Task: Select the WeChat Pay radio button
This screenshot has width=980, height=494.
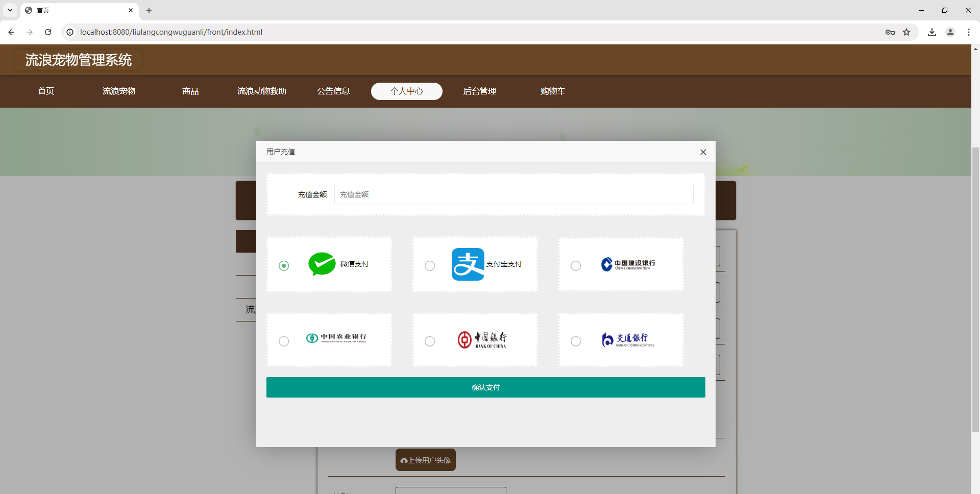Action: coord(284,265)
